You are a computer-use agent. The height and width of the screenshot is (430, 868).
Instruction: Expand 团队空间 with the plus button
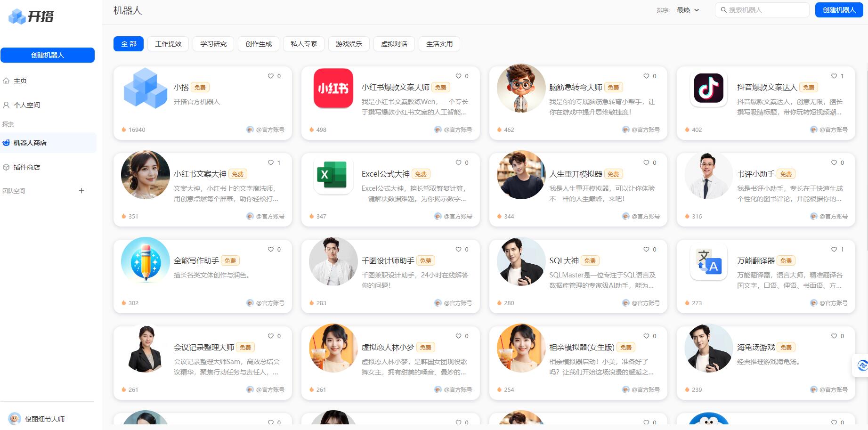coord(81,191)
